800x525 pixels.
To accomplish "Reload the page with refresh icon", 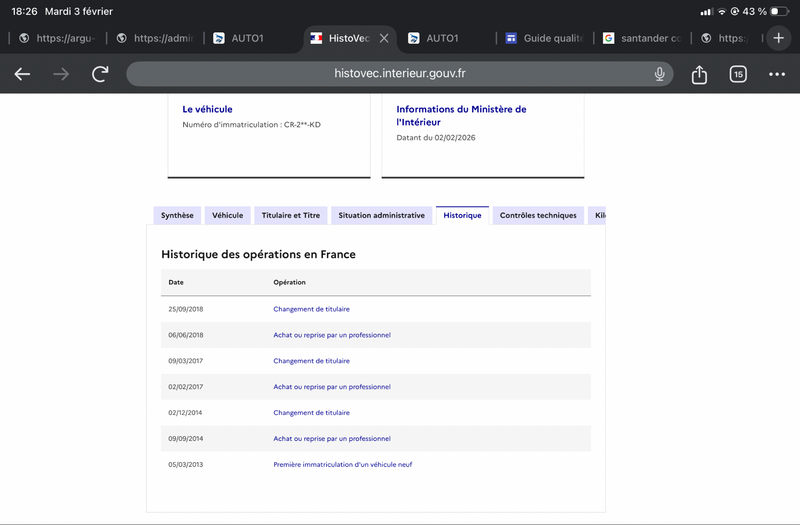I will (x=100, y=74).
